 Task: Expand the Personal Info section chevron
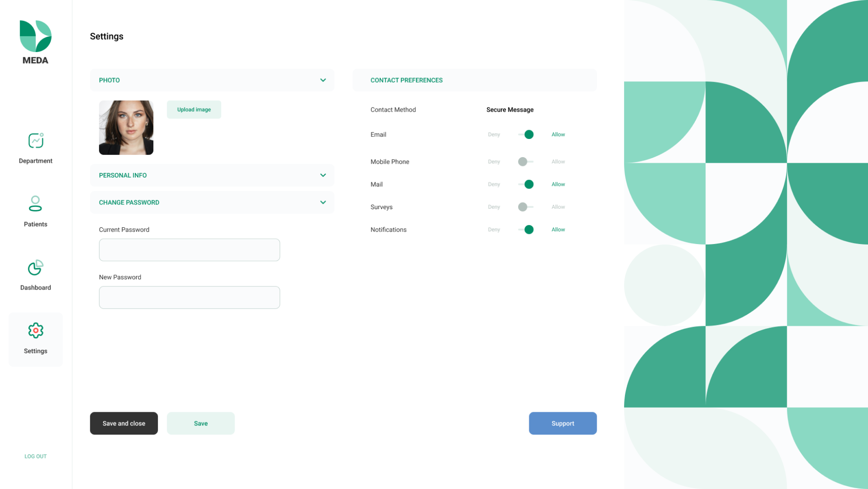pyautogui.click(x=323, y=175)
